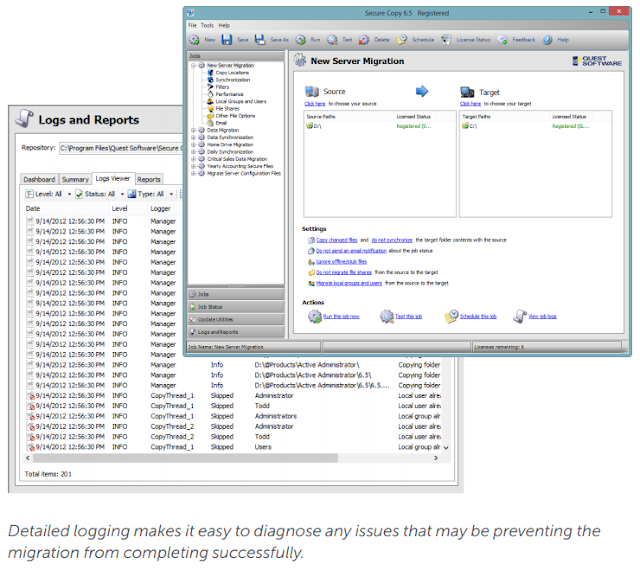This screenshot has height=570, width=640.
Task: Click the 'do not synchronize' settings link
Action: coord(392,240)
